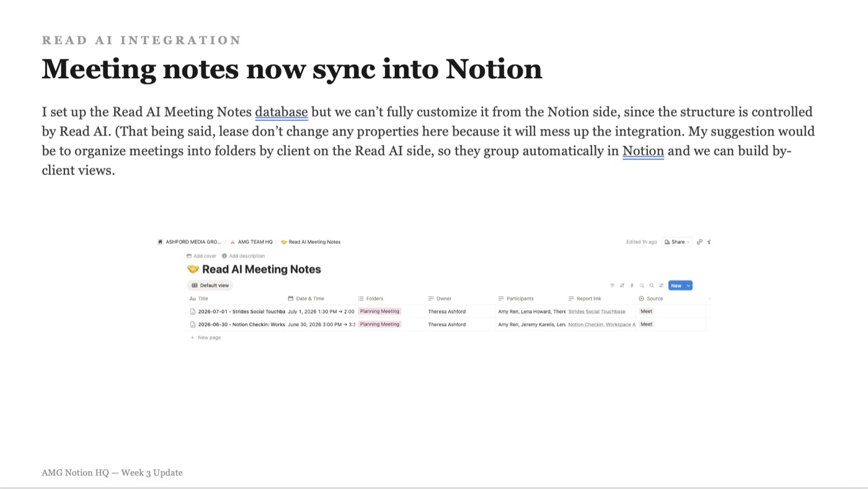Copy the page link with the chain icon
Screen dimensions: 868x489
(699, 242)
